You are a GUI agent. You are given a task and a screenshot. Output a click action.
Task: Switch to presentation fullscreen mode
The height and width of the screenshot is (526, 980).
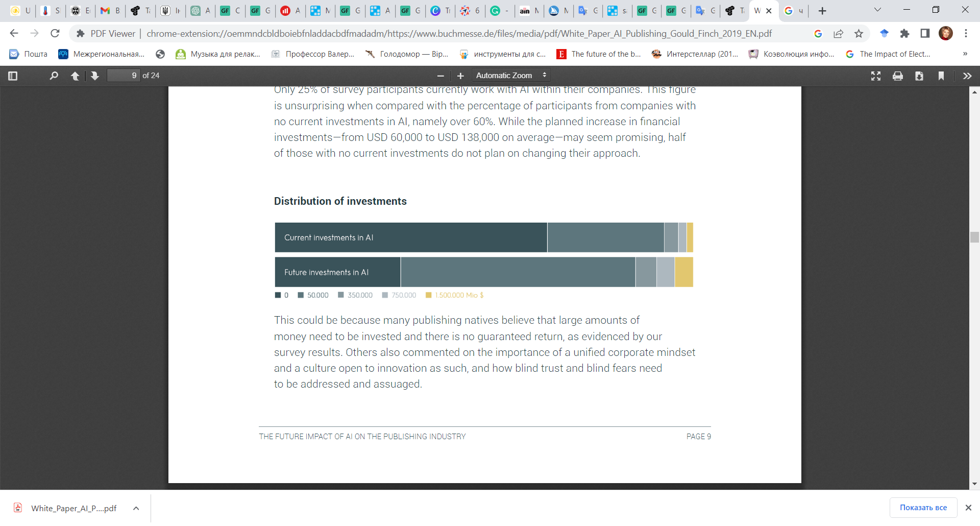tap(876, 76)
